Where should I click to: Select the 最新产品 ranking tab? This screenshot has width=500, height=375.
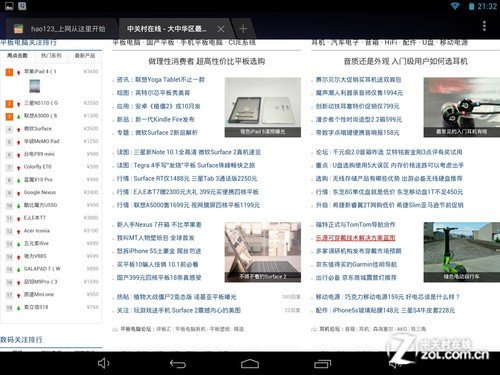(x=85, y=56)
